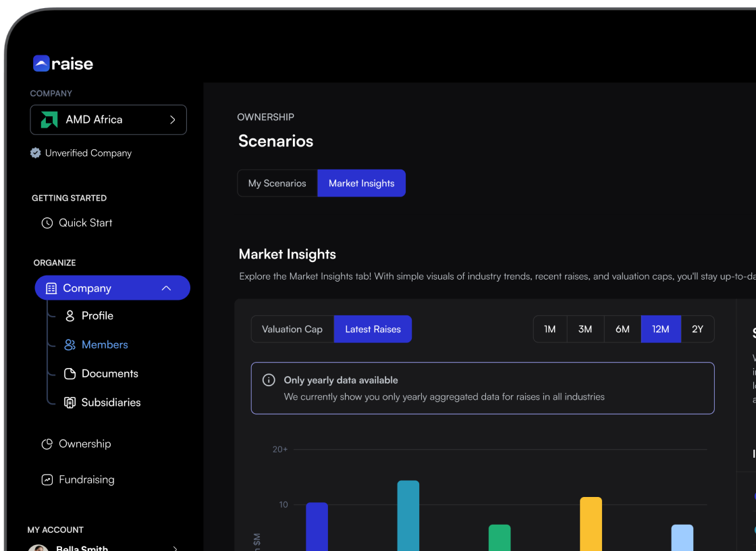This screenshot has height=551, width=756.
Task: Click the 20+ axis label
Action: tap(280, 449)
